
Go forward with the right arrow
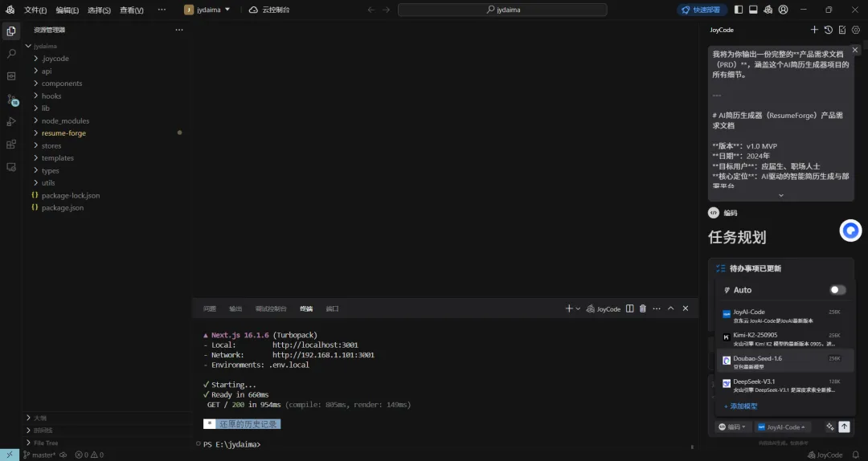(386, 10)
